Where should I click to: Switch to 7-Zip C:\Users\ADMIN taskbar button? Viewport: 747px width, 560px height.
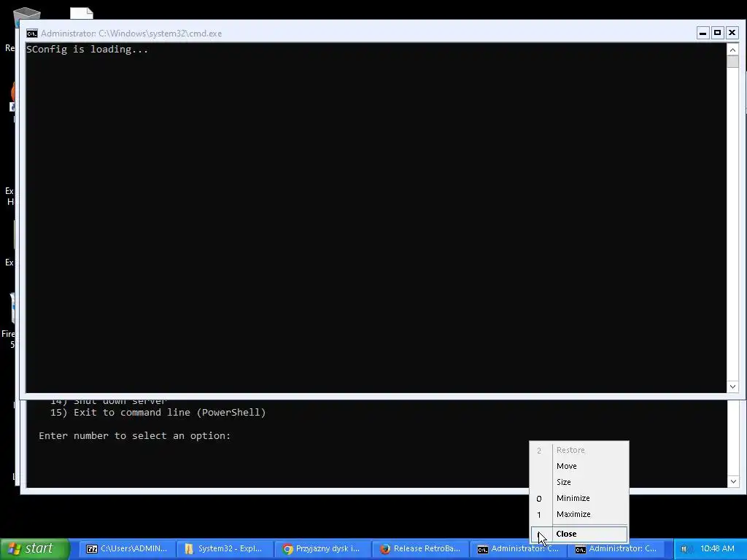coord(127,548)
